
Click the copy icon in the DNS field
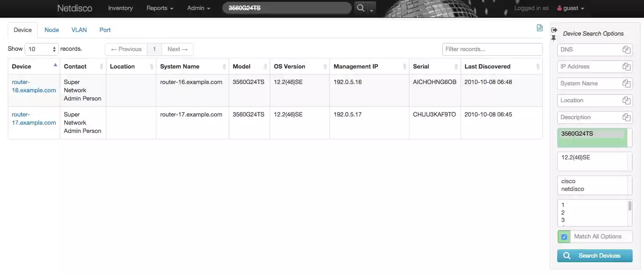coord(626,49)
